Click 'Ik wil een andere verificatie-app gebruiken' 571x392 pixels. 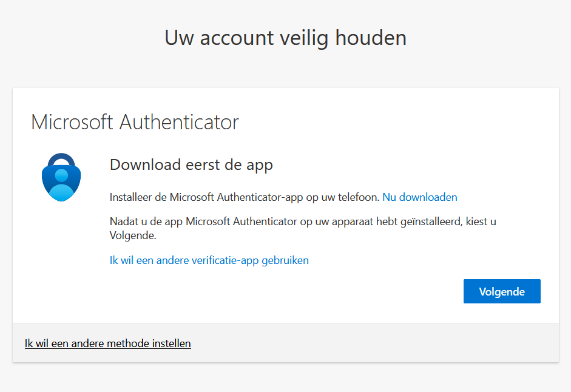[x=209, y=260]
